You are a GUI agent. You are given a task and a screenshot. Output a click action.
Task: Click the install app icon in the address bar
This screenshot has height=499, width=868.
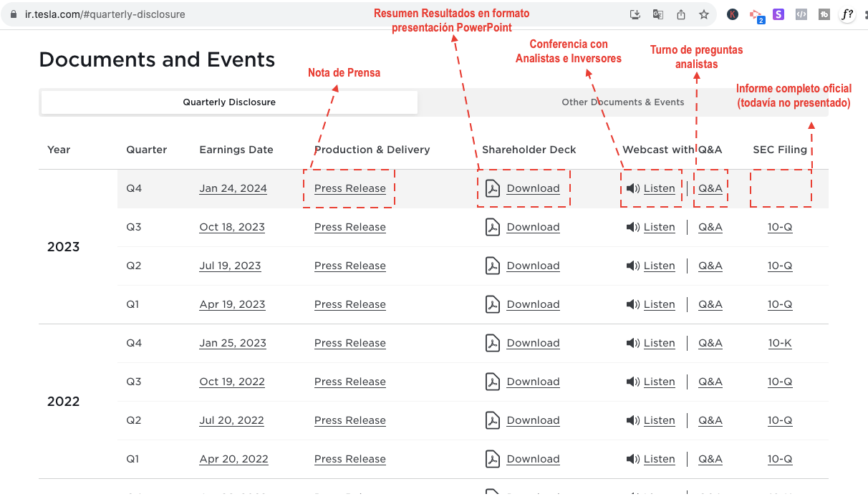tap(635, 14)
